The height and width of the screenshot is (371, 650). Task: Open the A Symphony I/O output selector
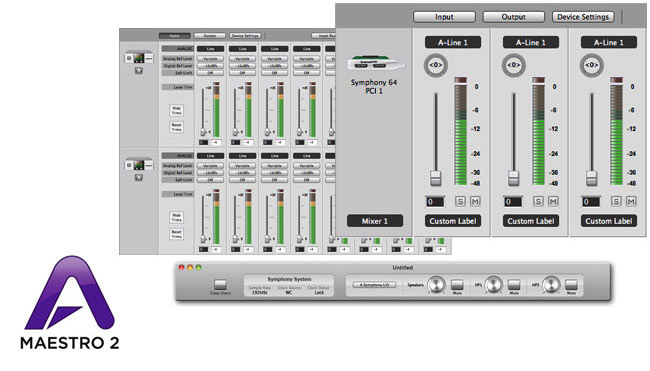click(x=374, y=285)
